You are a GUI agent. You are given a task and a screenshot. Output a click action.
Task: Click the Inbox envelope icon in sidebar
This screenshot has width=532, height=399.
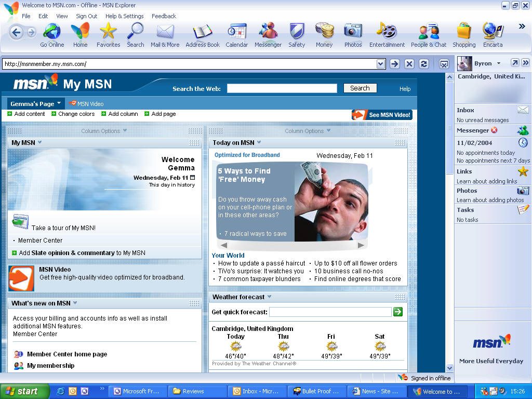click(x=523, y=110)
